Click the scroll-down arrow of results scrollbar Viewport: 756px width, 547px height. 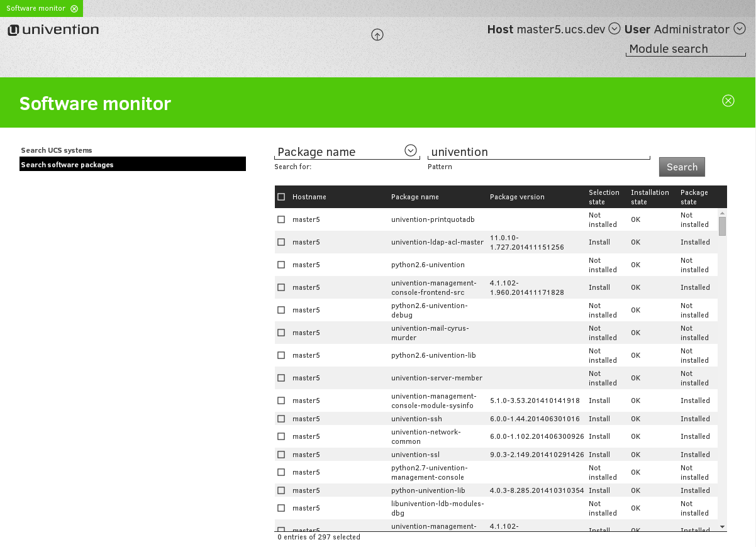722,526
